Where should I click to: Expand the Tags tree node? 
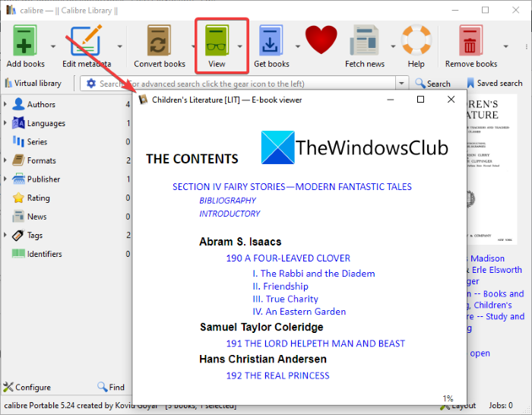5,234
